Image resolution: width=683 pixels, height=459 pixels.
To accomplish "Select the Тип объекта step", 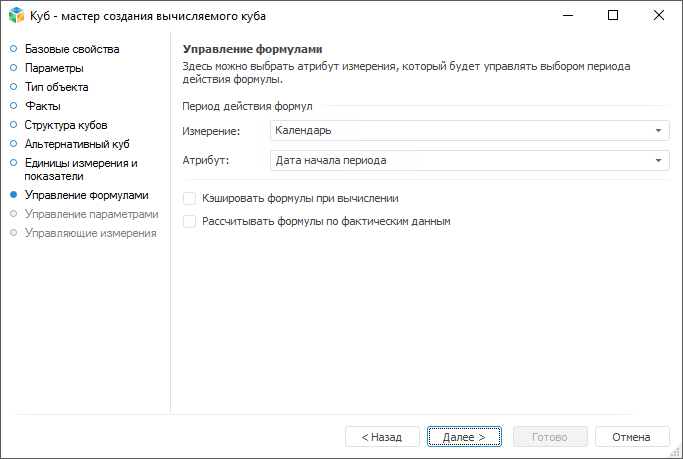I will 56,87.
